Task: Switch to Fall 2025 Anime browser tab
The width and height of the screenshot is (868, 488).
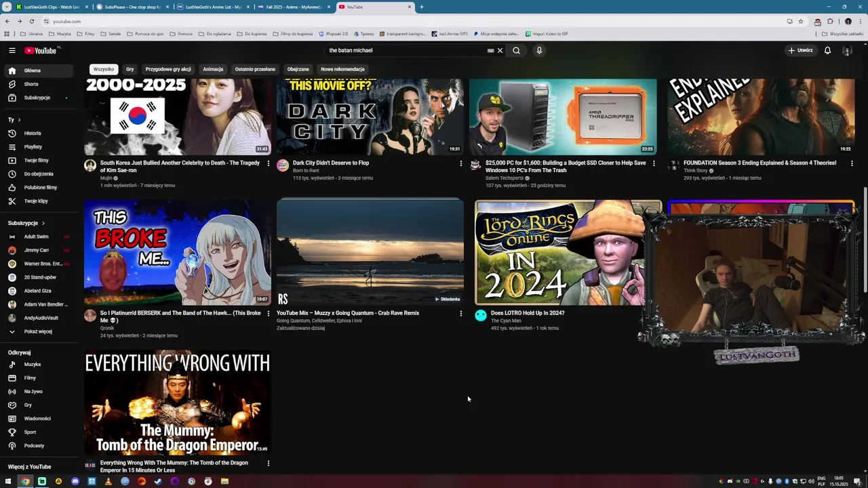Action: (x=293, y=7)
